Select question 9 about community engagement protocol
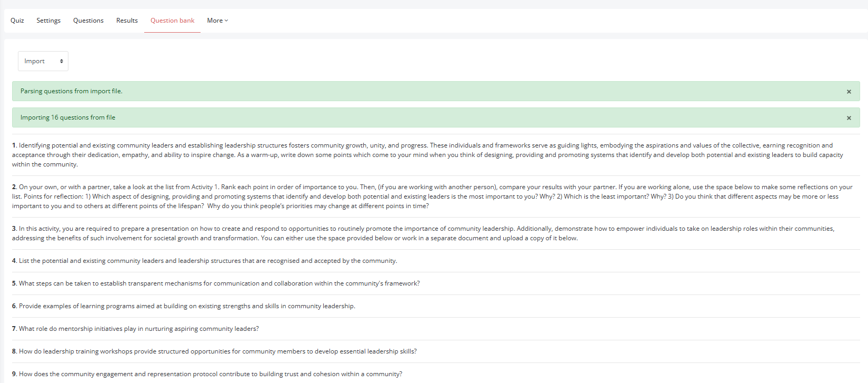Viewport: 868px width, 383px height. point(207,374)
